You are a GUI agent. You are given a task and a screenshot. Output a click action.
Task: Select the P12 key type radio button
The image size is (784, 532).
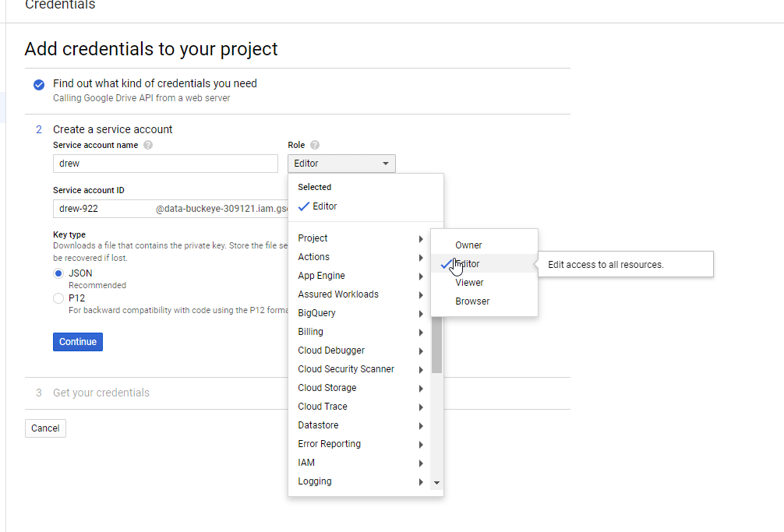[58, 298]
